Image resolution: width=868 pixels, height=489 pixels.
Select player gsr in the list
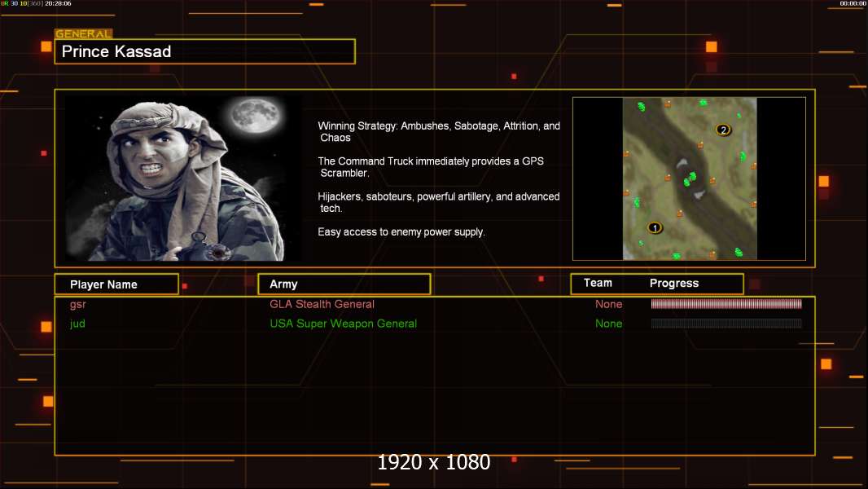(78, 304)
